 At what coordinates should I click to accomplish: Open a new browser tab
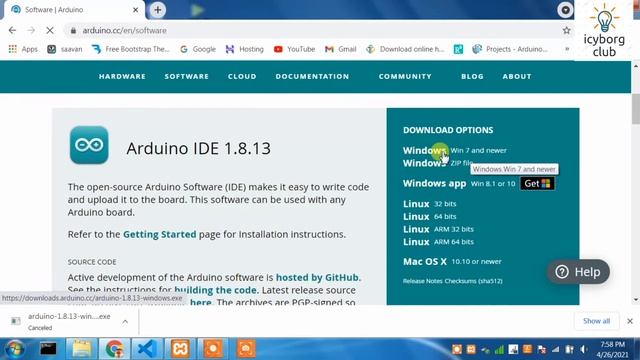coord(158,10)
